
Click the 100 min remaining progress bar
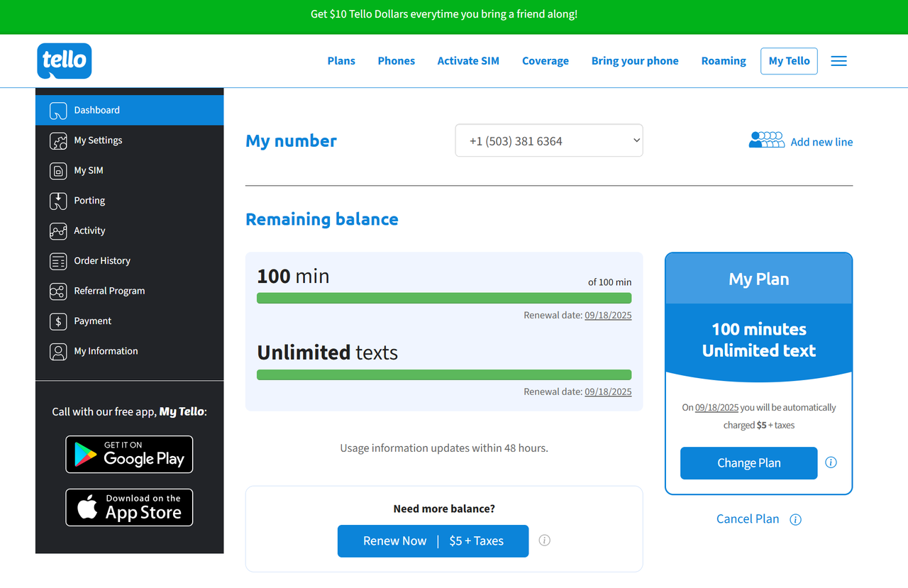point(443,298)
